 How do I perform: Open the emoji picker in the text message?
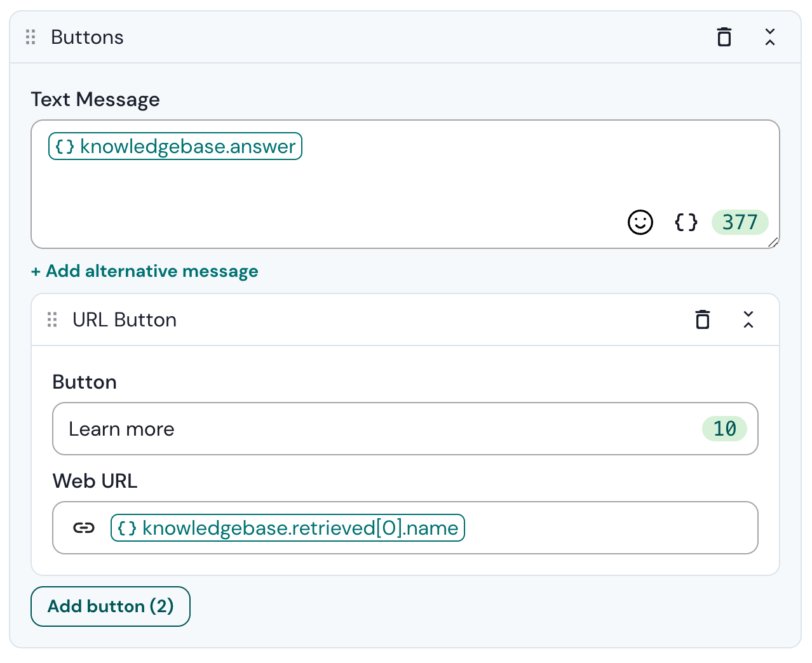(x=640, y=222)
